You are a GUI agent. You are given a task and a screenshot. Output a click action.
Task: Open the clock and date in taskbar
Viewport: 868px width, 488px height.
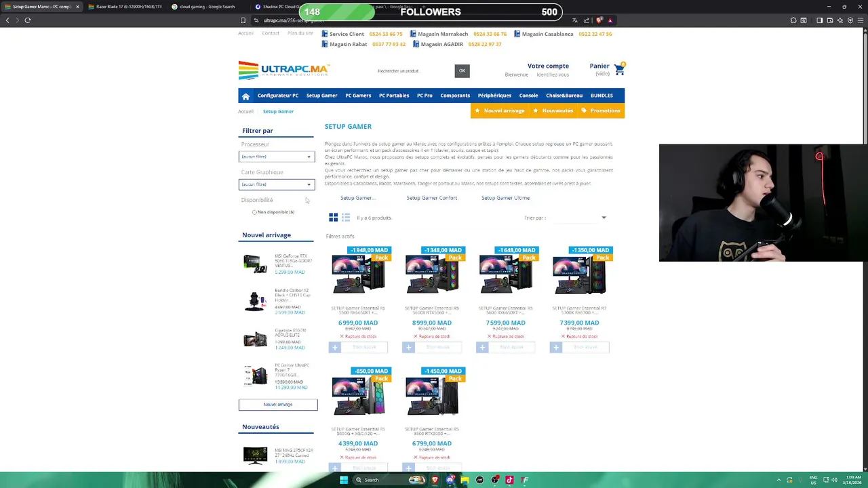(853, 480)
